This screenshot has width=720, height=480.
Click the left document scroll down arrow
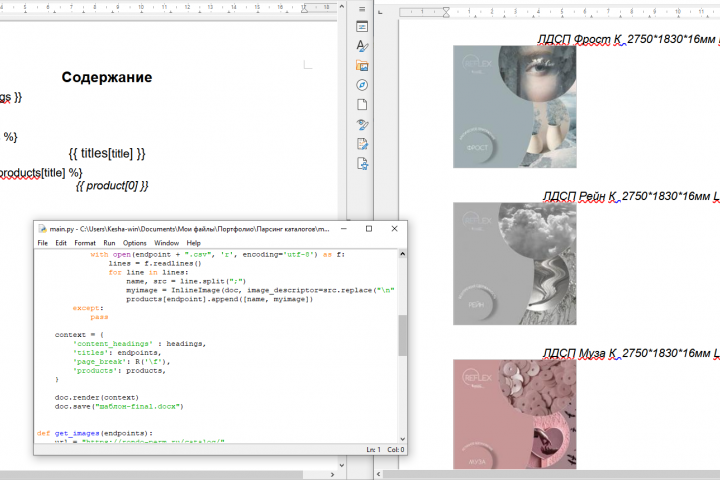(x=341, y=465)
